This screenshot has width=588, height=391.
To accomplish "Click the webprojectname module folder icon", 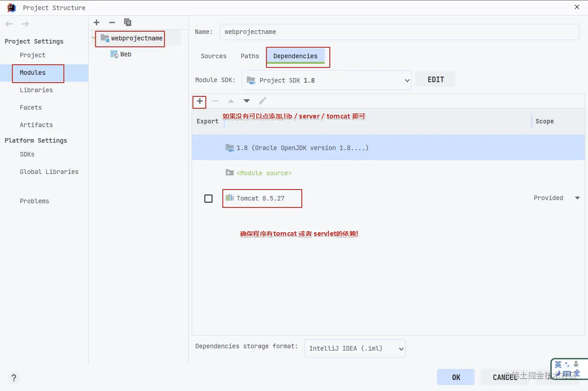I will tap(105, 38).
